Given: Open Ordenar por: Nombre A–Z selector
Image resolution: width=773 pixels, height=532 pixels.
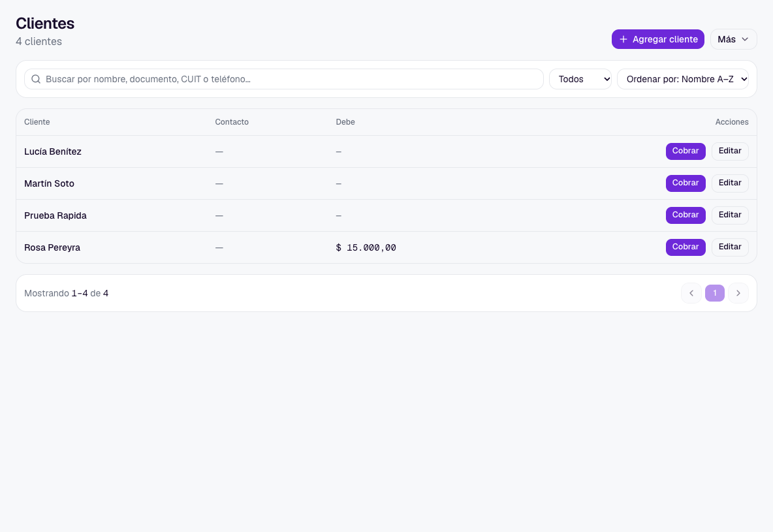Looking at the screenshot, I should pos(682,79).
